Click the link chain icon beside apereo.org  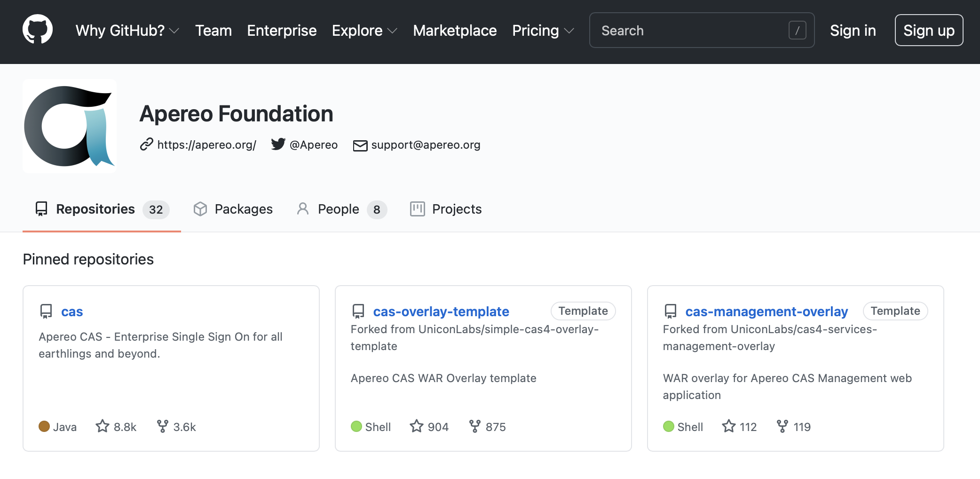click(x=147, y=144)
